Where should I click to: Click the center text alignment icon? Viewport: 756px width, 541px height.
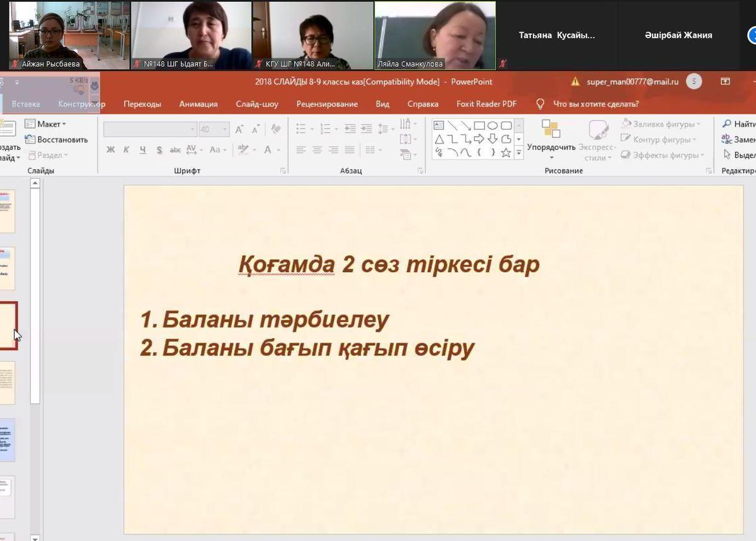pyautogui.click(x=318, y=150)
